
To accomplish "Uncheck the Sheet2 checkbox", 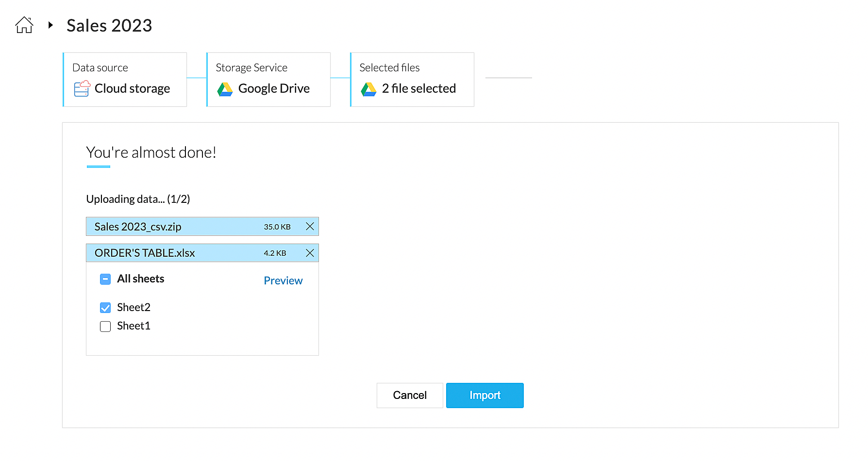I will [105, 308].
